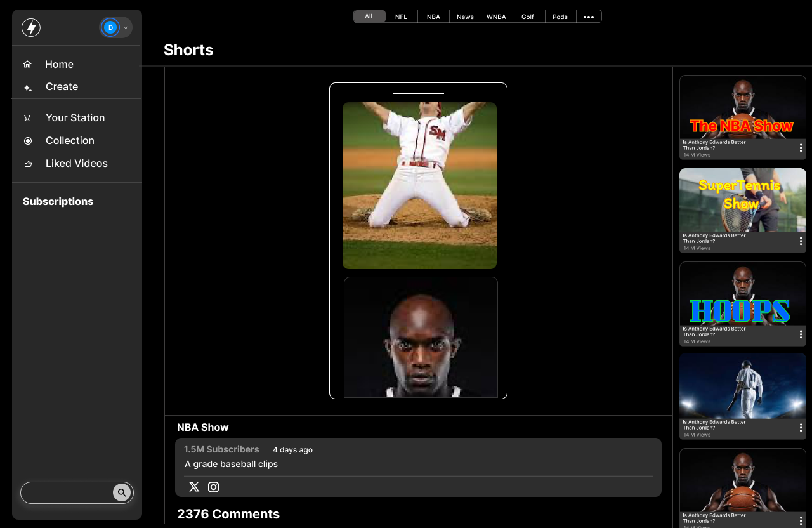Select the All category tab

(x=369, y=16)
